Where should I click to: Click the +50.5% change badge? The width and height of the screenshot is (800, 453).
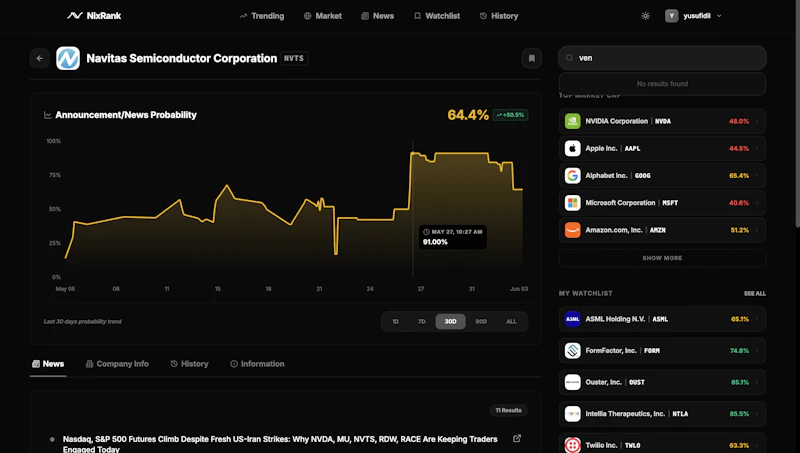click(510, 115)
